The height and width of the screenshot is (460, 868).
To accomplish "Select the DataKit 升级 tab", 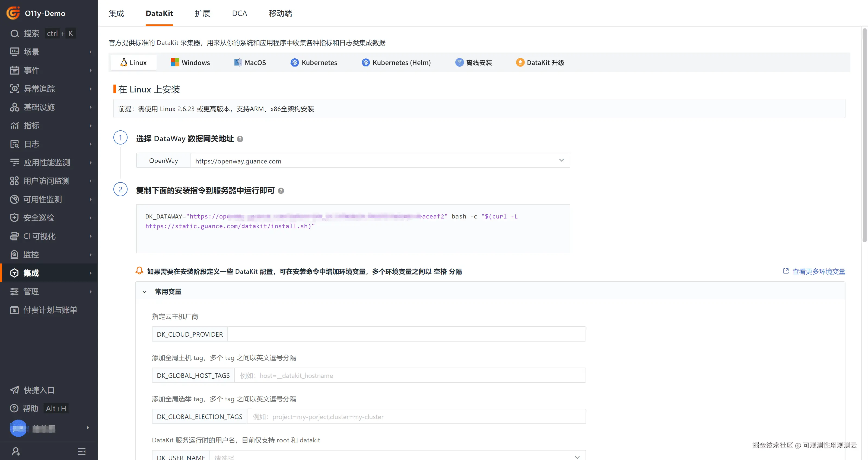I will 540,63.
